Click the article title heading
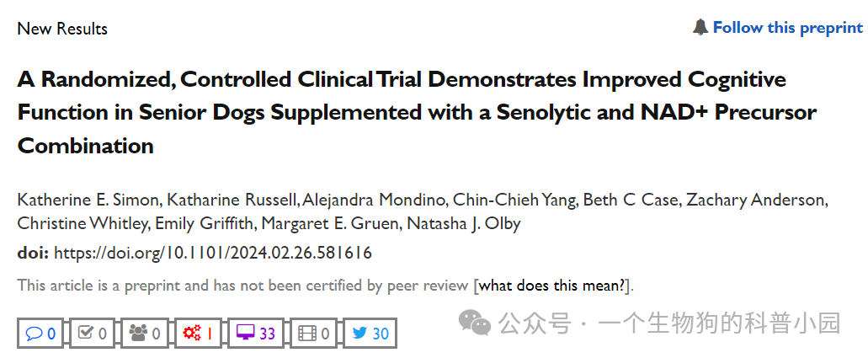This screenshot has height=358, width=868. 417,113
